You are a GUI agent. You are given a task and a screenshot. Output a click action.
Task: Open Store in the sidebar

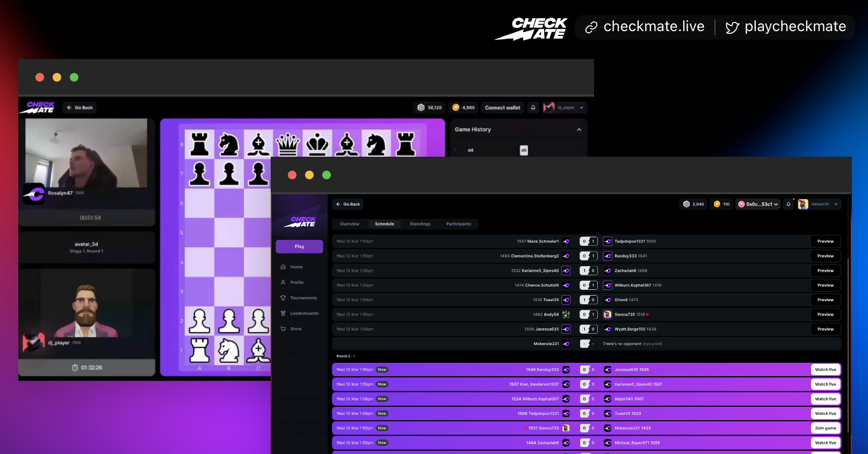[291, 329]
